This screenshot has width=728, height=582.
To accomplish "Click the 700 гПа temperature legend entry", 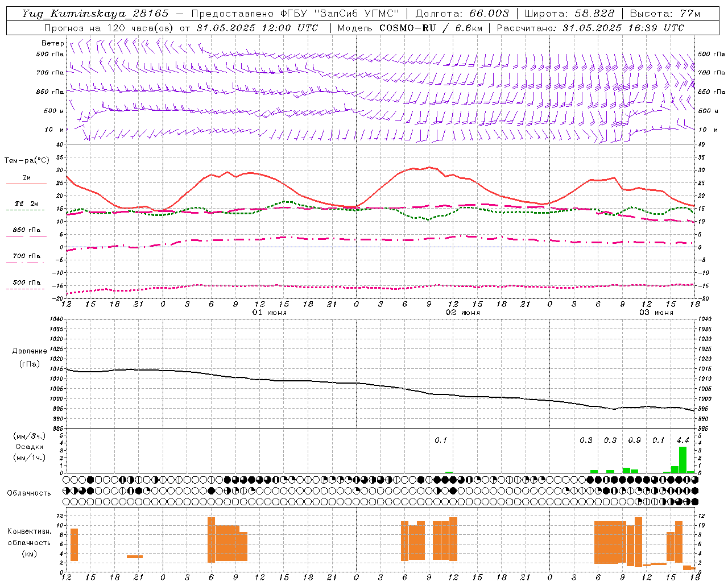I will pos(27,256).
